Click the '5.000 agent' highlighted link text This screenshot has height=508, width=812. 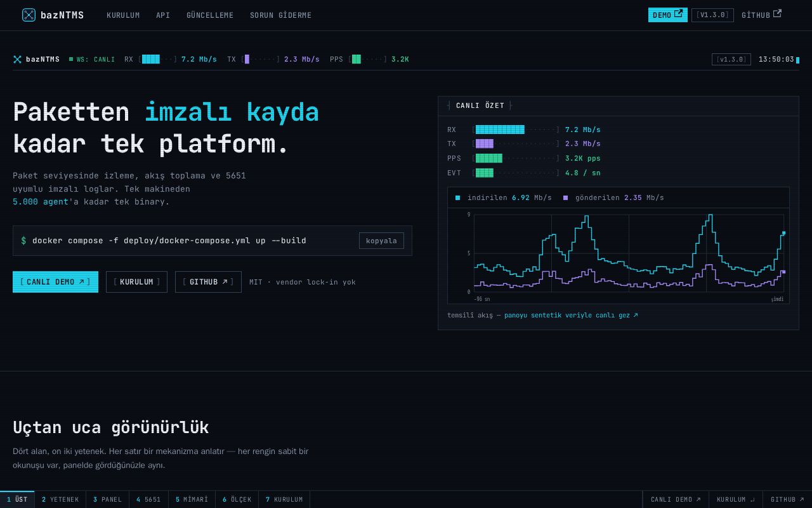tap(41, 202)
